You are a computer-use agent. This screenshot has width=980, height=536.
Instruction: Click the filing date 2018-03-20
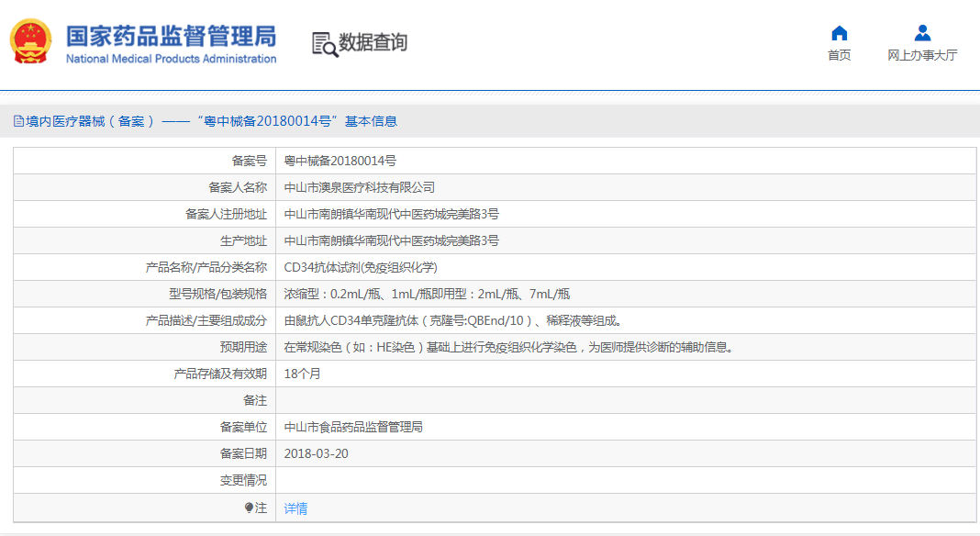[x=317, y=453]
